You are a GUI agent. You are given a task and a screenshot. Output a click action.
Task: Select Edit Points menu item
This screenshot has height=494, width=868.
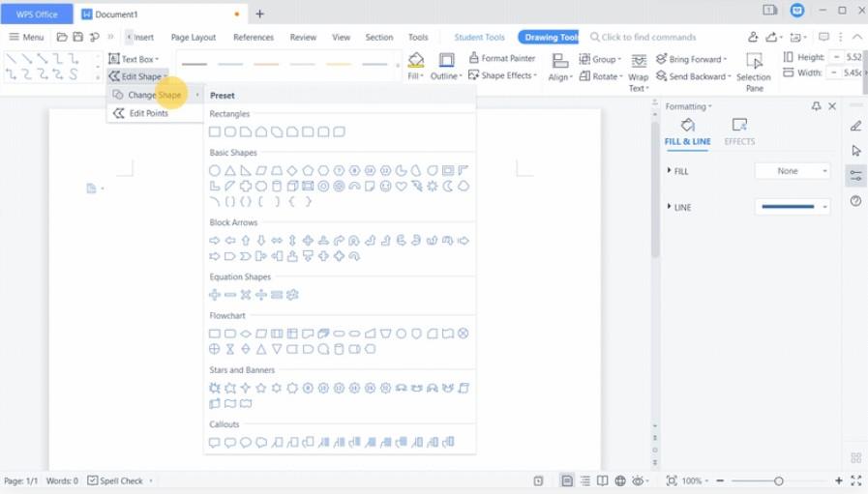click(155, 113)
